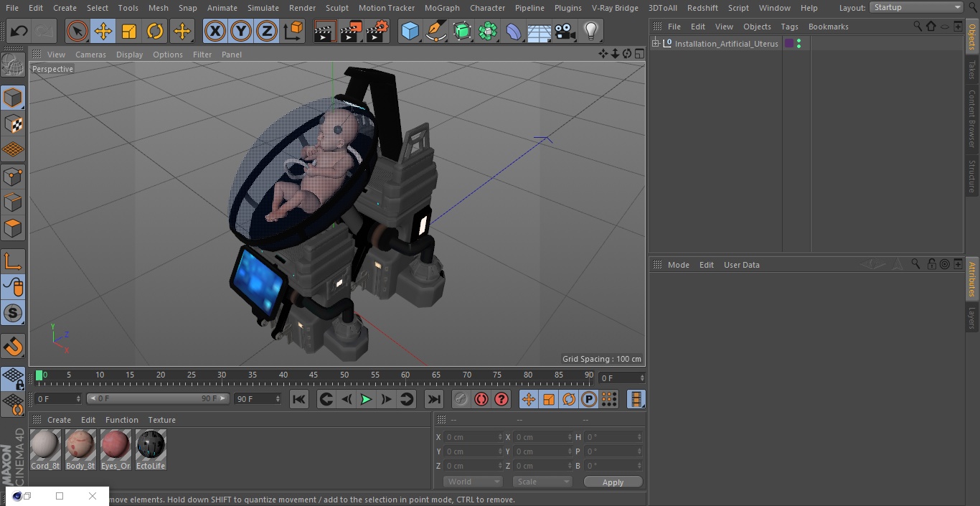Open the Layout Startup dropdown
The height and width of the screenshot is (506, 980).
pos(916,7)
